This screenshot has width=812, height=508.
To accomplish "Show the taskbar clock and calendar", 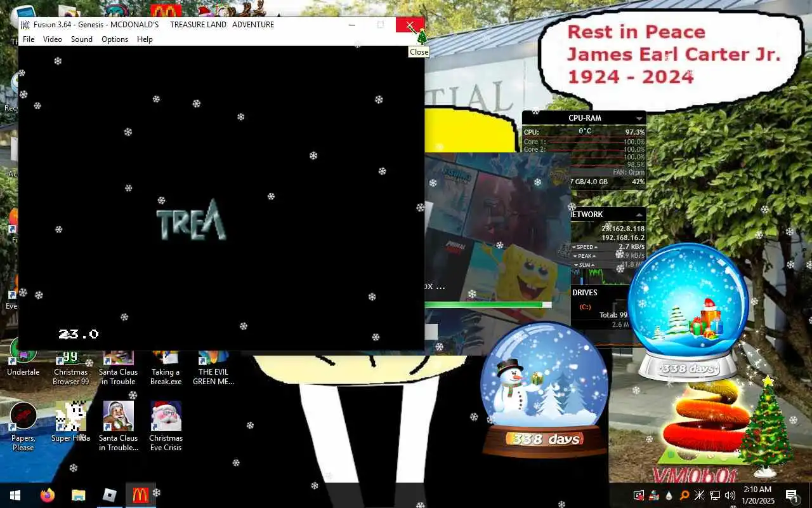I will pyautogui.click(x=757, y=495).
